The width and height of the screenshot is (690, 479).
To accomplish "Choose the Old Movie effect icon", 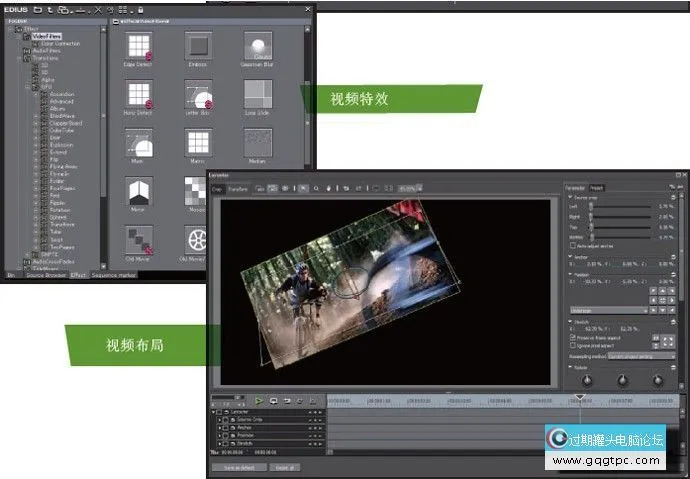I will click(x=139, y=240).
